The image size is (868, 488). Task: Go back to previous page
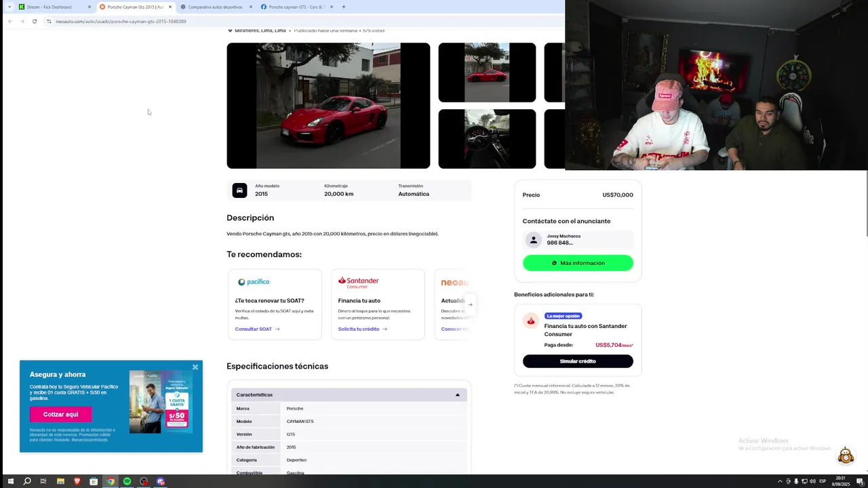coord(10,21)
